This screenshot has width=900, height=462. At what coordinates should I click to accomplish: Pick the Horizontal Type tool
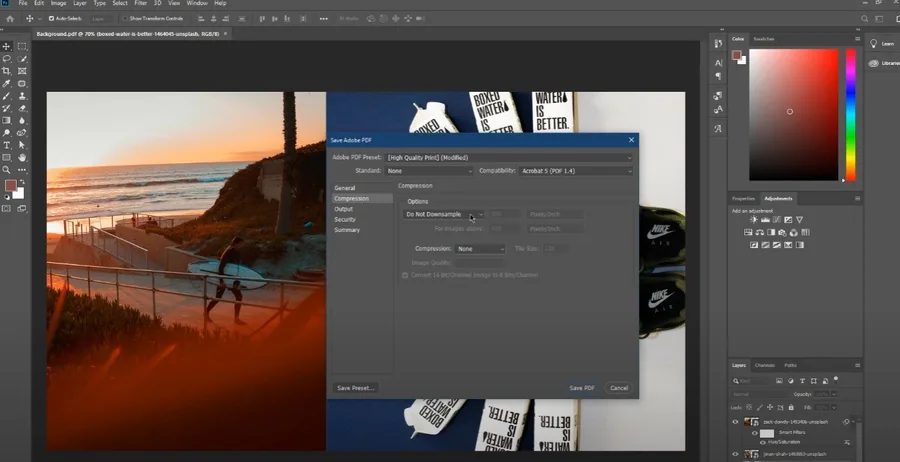(6, 145)
